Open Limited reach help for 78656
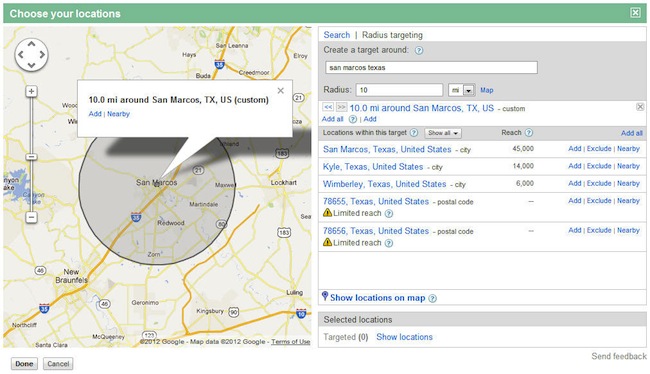Image resolution: width=650 pixels, height=374 pixels. (x=388, y=243)
